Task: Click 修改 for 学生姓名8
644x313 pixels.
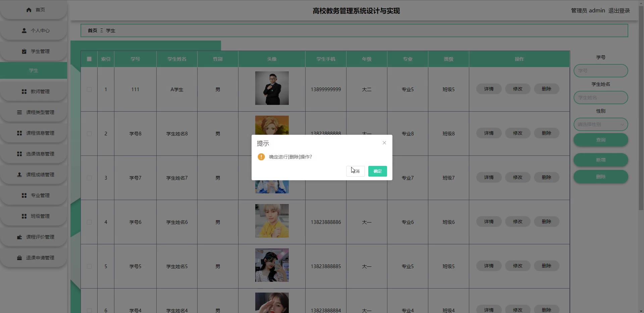Action: 518,133
